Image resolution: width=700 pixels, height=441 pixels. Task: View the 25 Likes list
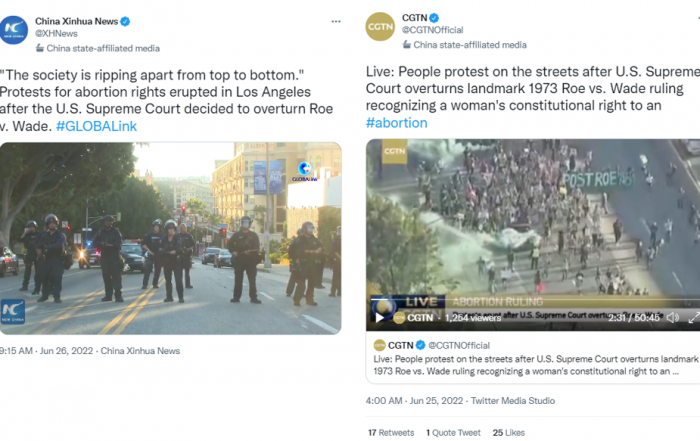(x=508, y=433)
